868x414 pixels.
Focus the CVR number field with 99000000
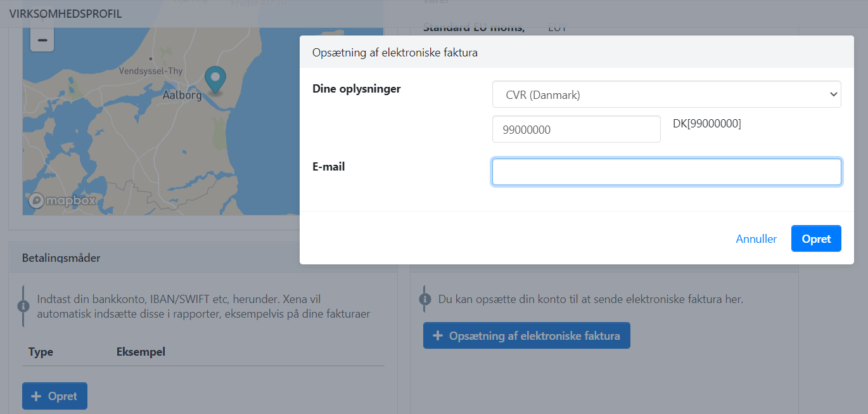tap(576, 129)
